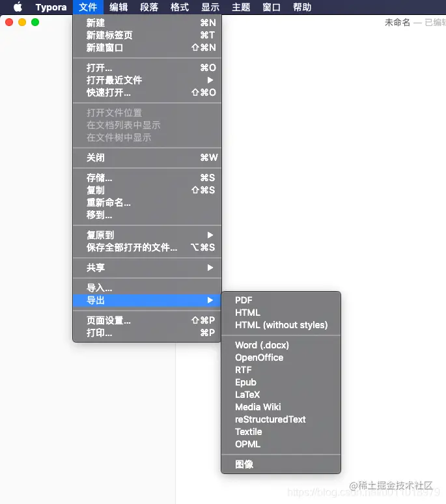Screen dimensions: 446x504
Task: Export as 图像 image
Action: (x=281, y=464)
